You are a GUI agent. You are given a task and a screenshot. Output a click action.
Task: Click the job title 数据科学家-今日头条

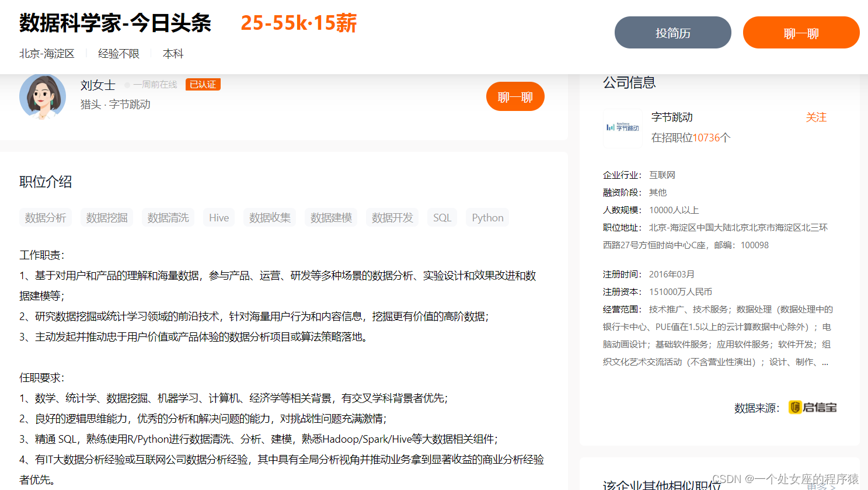(115, 23)
